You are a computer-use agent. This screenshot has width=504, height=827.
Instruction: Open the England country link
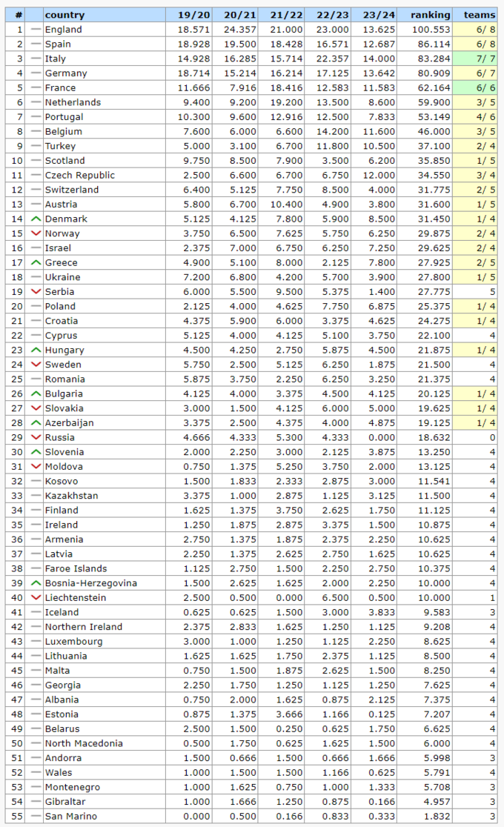(63, 30)
